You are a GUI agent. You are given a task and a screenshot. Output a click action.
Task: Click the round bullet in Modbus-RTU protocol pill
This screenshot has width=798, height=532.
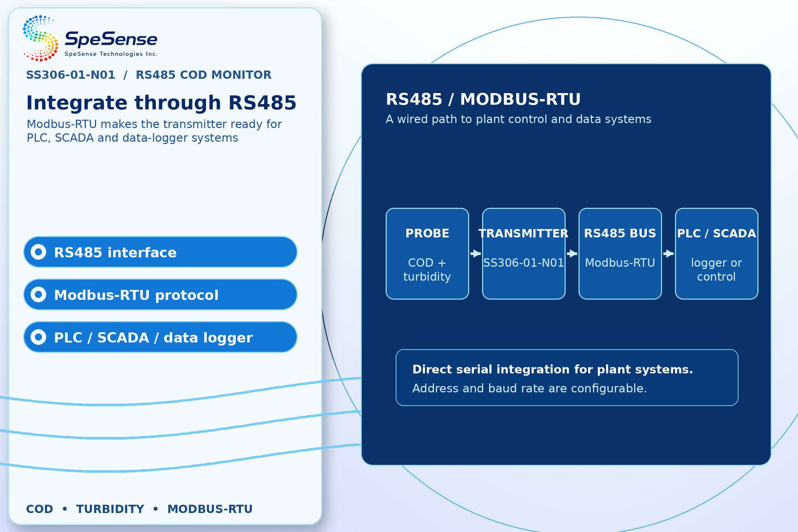38,295
